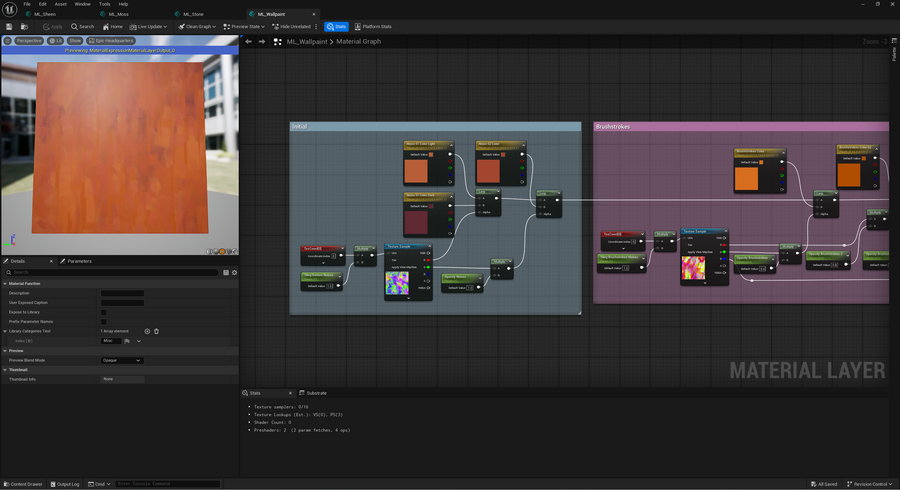The image size is (900, 490).
Task: Open the Clean Graph dropdown
Action: pyautogui.click(x=199, y=26)
